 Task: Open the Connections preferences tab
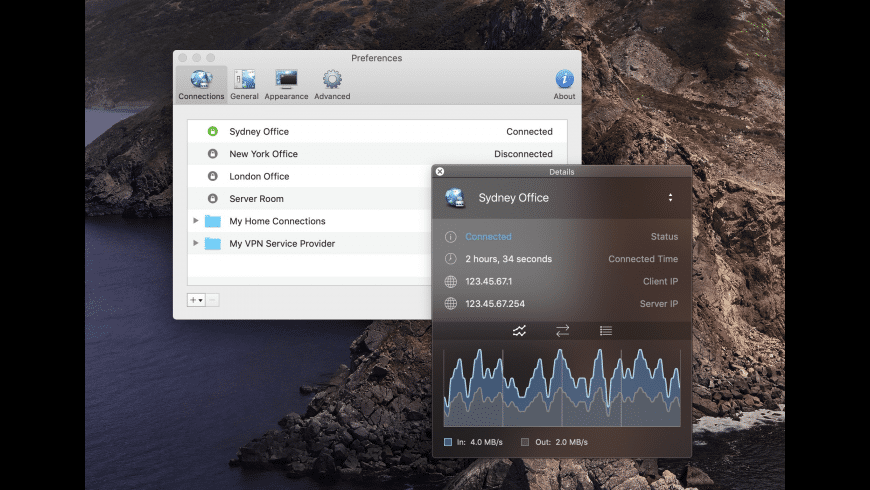[x=201, y=85]
